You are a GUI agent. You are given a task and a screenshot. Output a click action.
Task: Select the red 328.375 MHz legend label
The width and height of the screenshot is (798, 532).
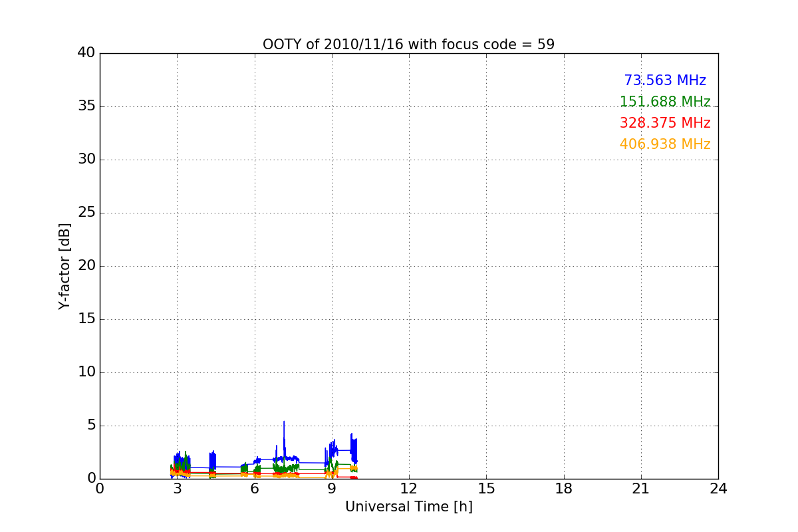[665, 123]
